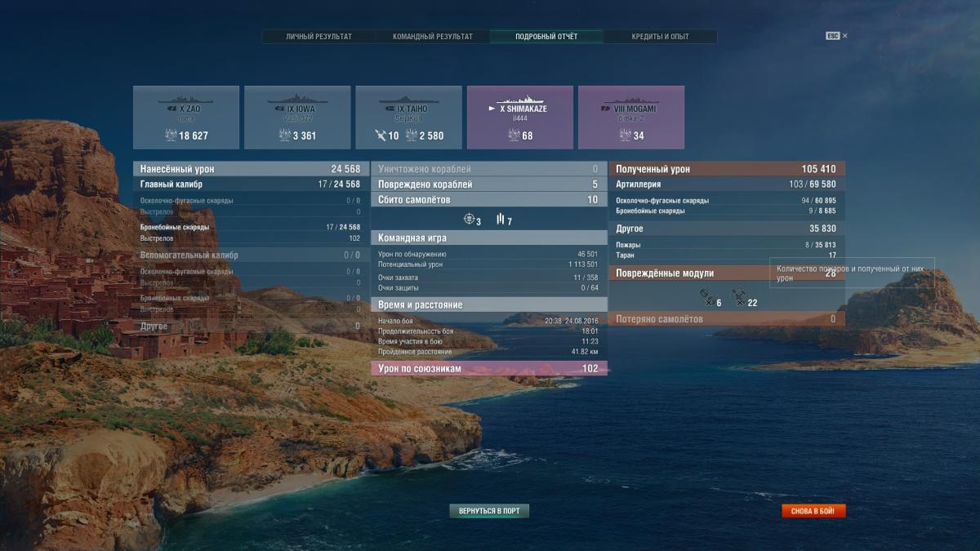The height and width of the screenshot is (551, 980).
Task: Click the Количество пожаров tooltip text
Action: (850, 273)
